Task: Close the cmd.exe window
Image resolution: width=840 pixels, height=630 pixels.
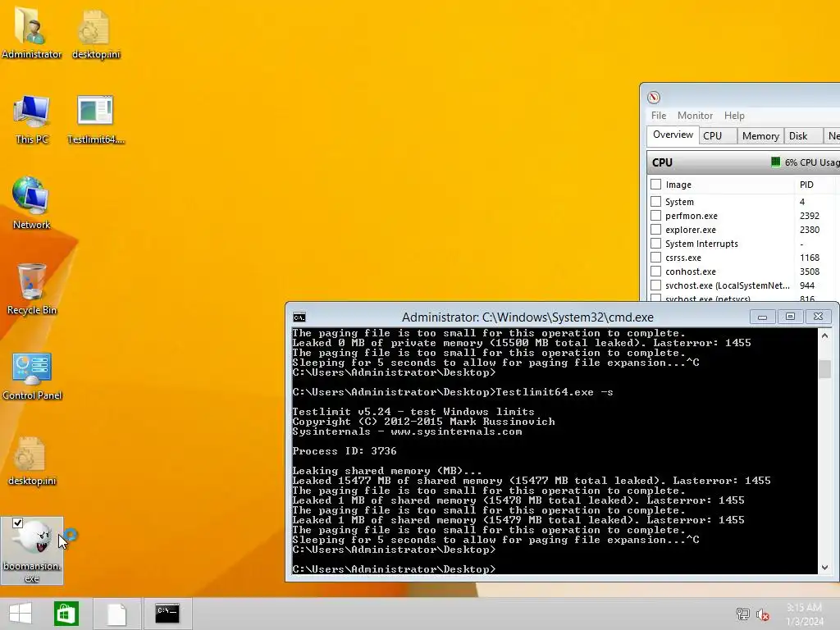Action: [818, 317]
